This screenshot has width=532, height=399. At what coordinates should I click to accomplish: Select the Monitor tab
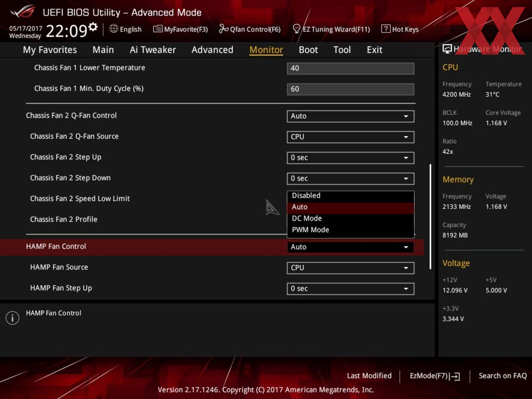266,50
